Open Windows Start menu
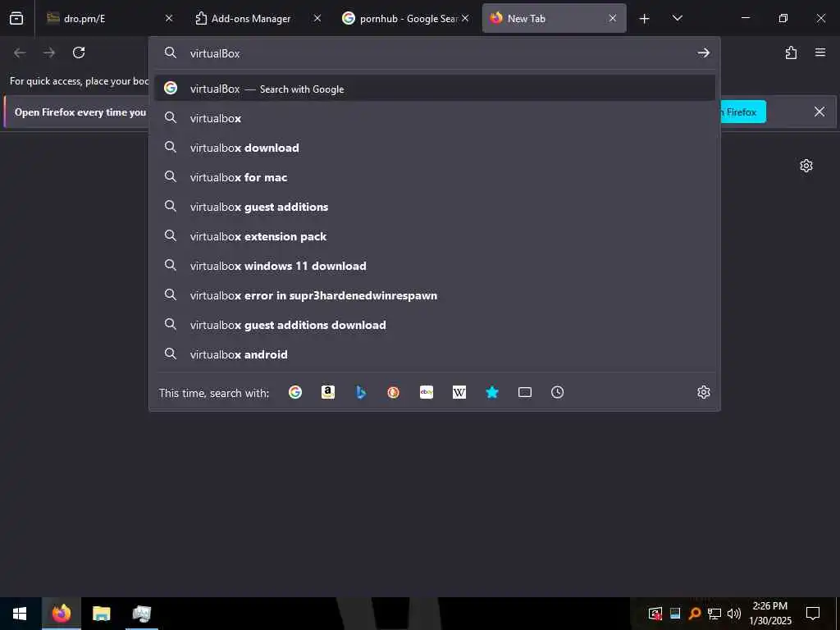Screen dimensions: 840x630 pyautogui.click(x=20, y=614)
